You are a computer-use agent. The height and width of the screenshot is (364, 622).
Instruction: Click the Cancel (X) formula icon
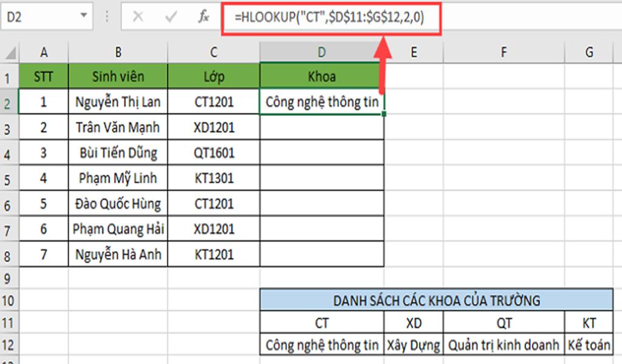[x=138, y=16]
